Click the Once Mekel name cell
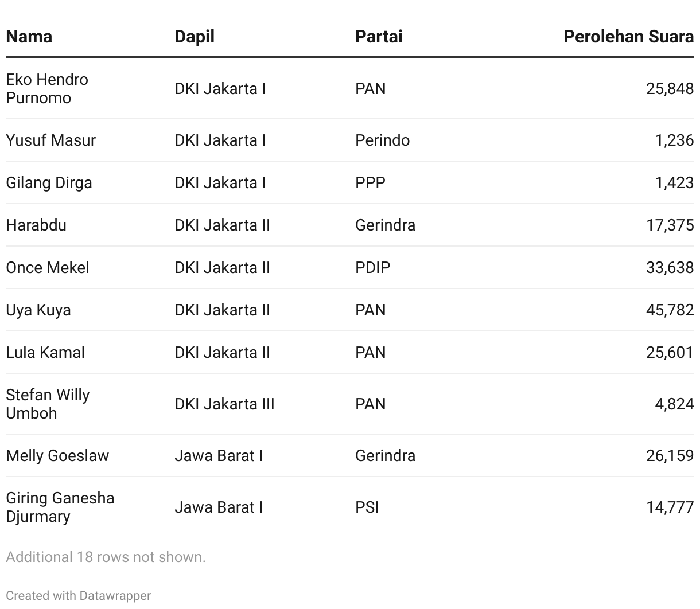Viewport: 700px width, 609px height. (x=48, y=267)
